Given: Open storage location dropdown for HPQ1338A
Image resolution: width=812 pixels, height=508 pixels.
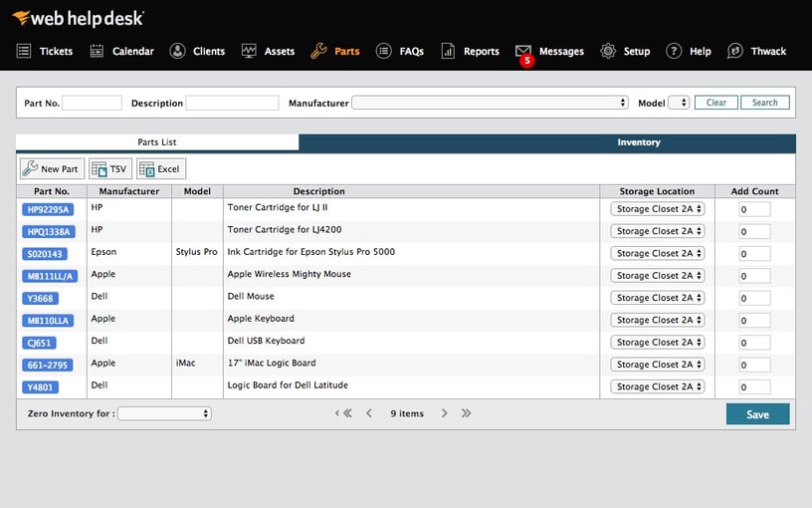Looking at the screenshot, I should click(657, 231).
